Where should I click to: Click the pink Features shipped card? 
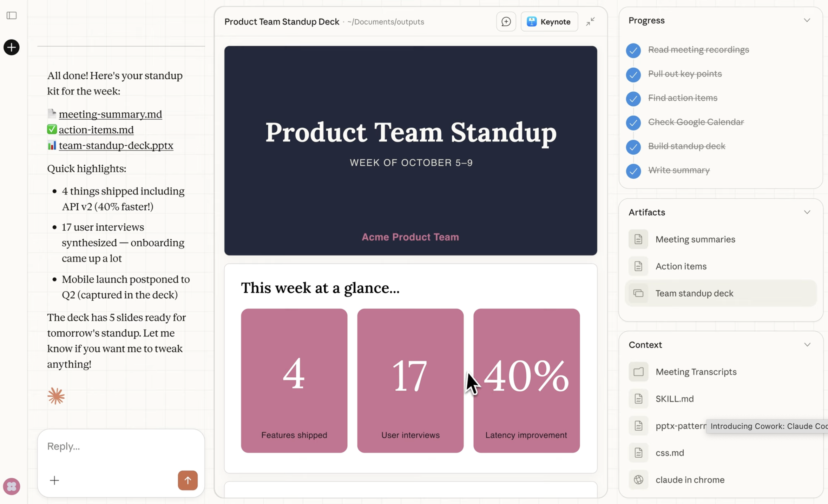(x=294, y=380)
